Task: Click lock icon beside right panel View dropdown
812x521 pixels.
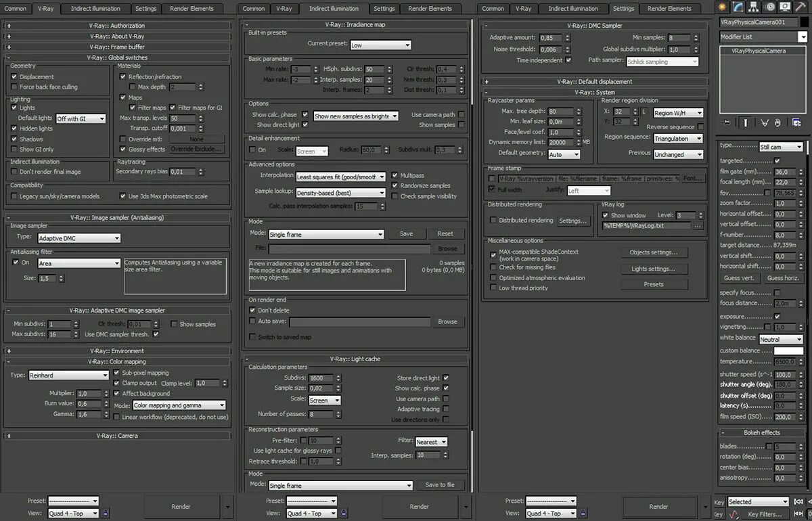Action: (x=584, y=514)
